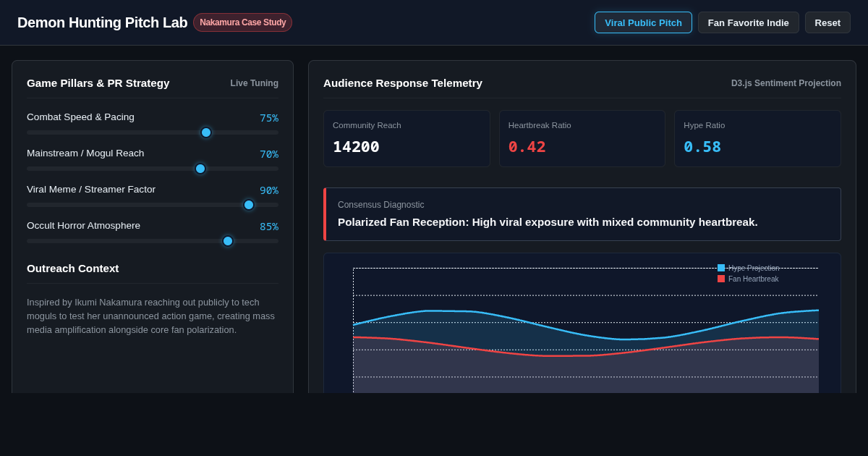Click the Outreach Context heading
Screen dimensions: 868x456
[73, 269]
